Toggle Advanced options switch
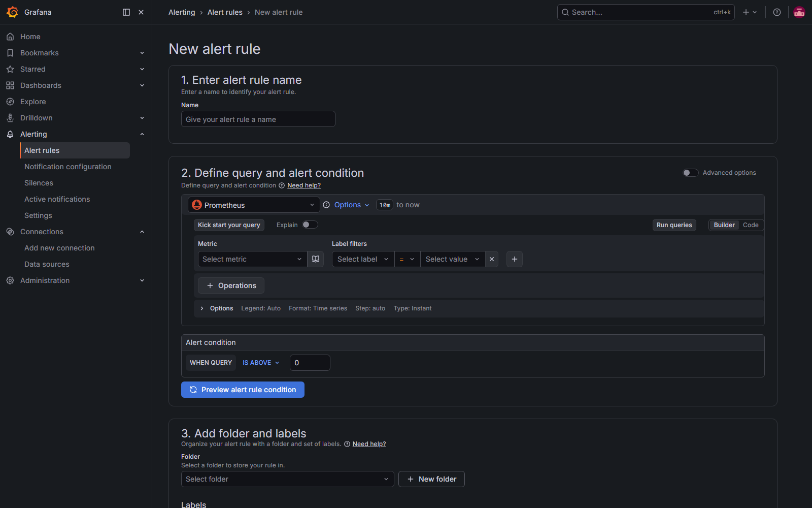 tap(691, 173)
